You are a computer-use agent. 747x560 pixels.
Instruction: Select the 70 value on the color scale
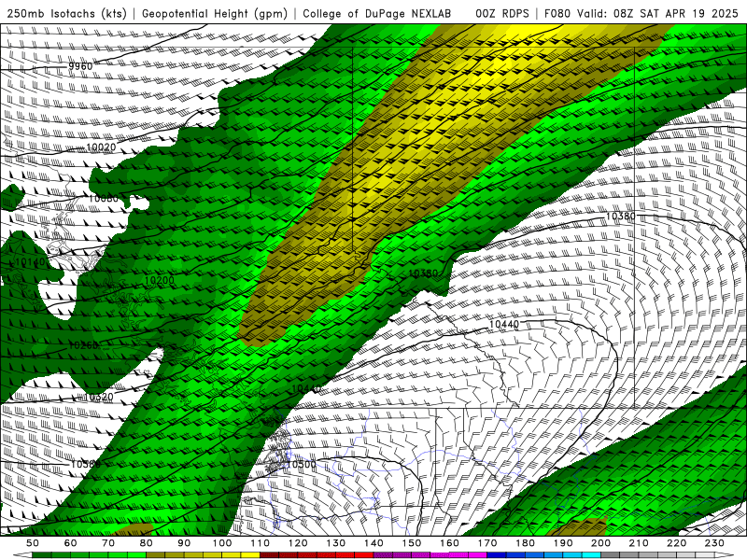coord(108,543)
